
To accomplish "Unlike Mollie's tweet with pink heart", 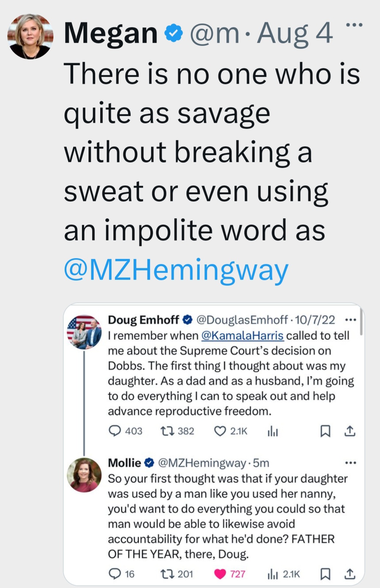I will [220, 574].
